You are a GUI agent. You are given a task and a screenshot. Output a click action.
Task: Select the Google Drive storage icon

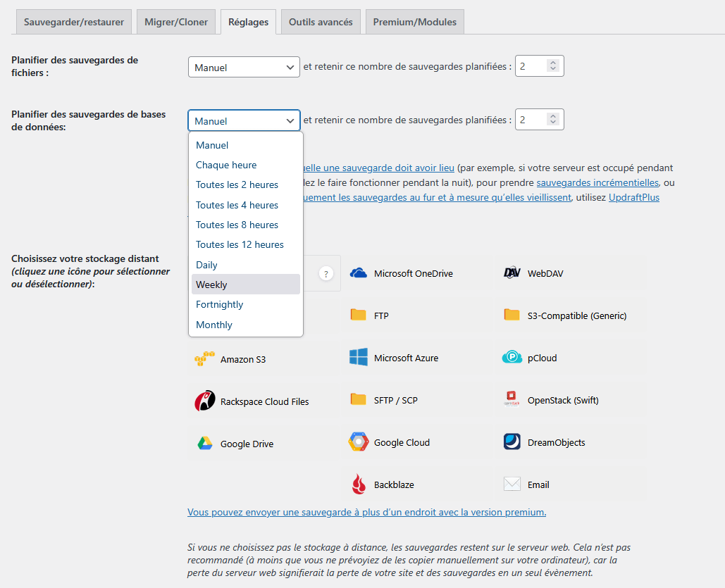coord(204,444)
